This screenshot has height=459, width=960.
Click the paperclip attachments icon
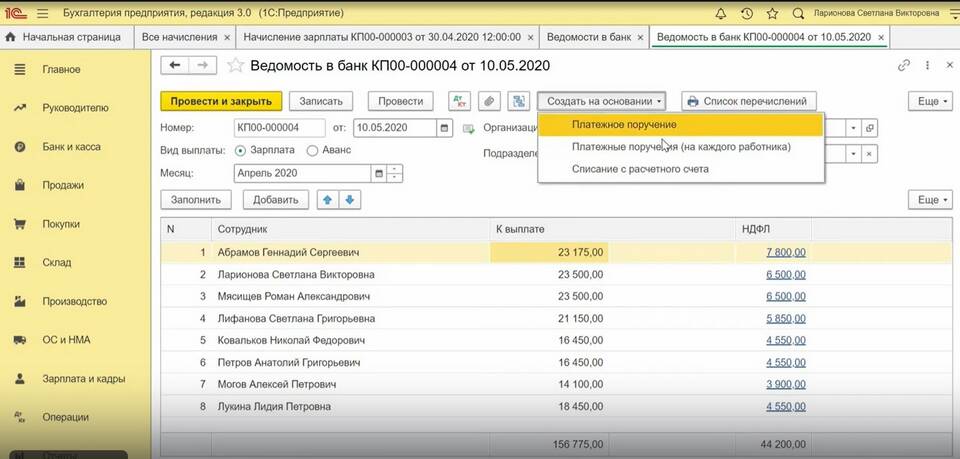(x=489, y=101)
